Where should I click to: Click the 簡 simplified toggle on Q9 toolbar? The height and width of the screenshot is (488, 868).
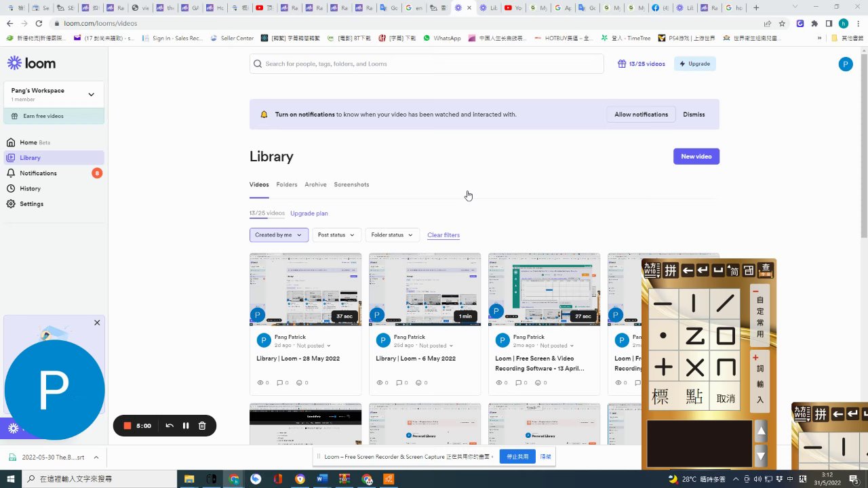[734, 270]
